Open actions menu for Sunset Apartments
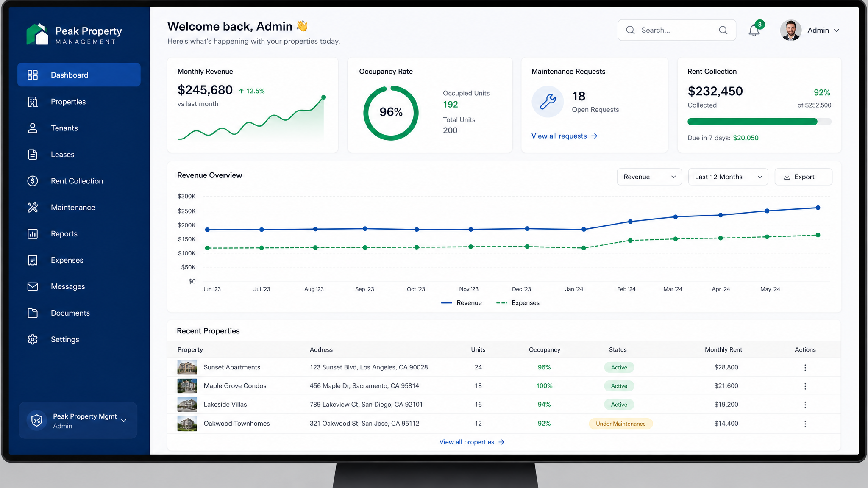868x488 pixels. click(805, 368)
